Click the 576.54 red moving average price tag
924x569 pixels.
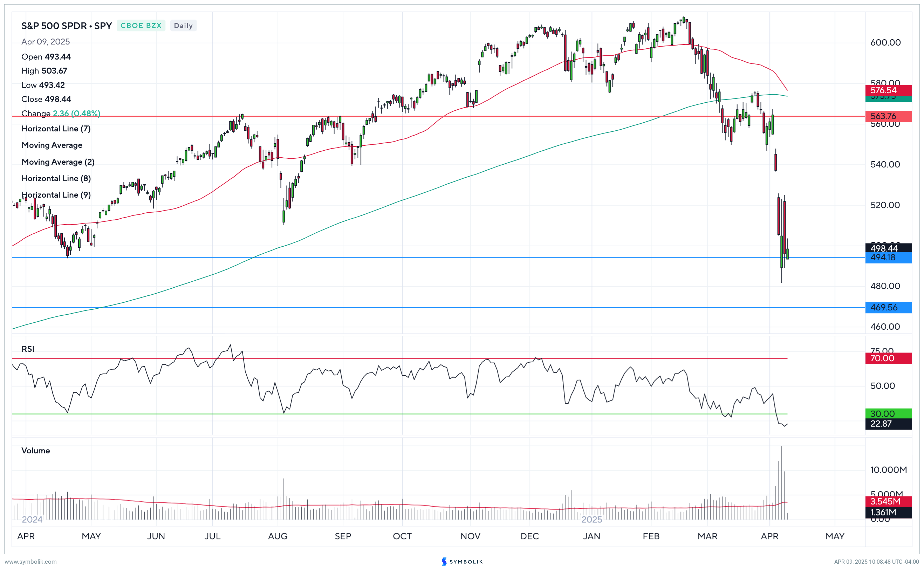coord(888,90)
